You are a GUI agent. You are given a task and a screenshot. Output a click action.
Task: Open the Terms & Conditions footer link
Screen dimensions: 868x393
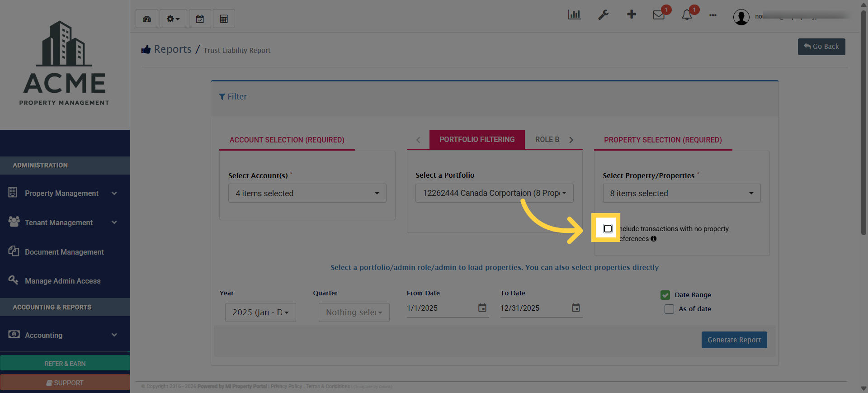[328, 386]
